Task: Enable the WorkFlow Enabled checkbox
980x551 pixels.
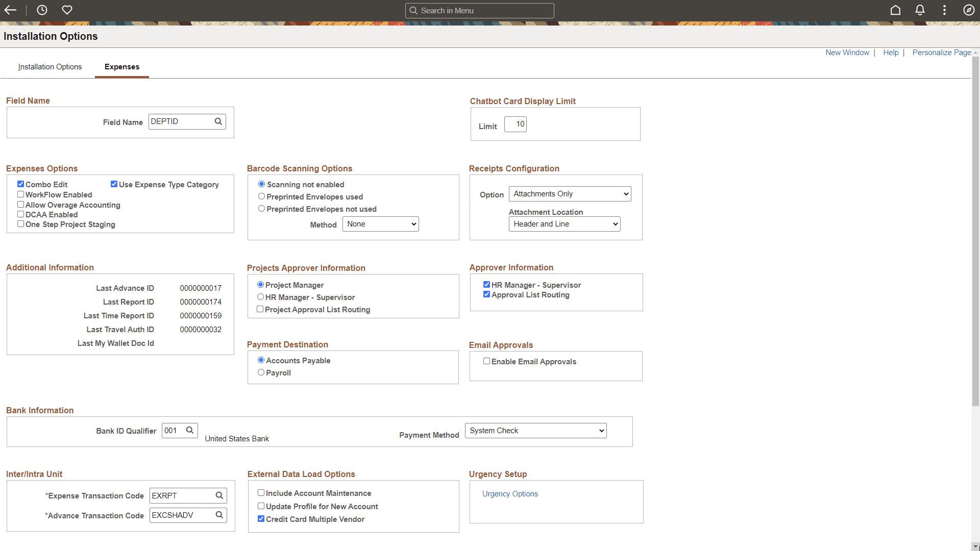Action: [20, 194]
